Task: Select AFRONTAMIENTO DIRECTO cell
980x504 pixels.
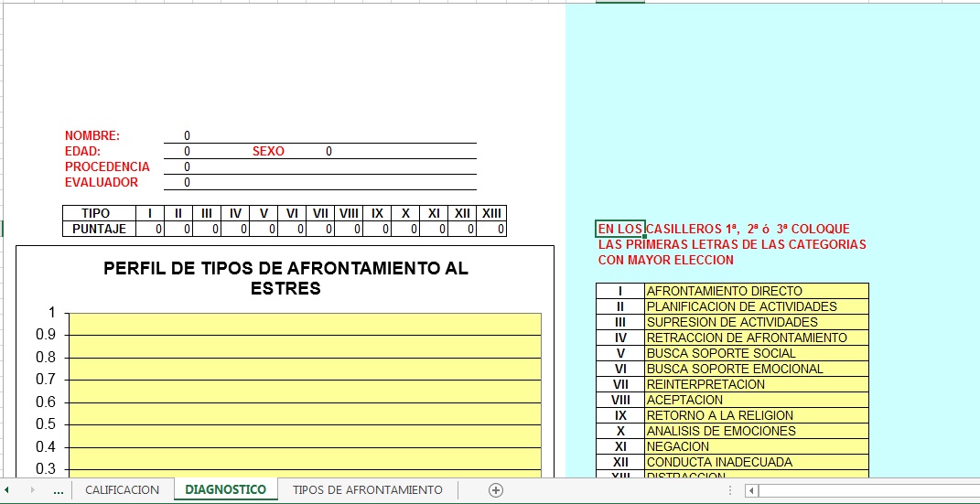Action: 756,291
